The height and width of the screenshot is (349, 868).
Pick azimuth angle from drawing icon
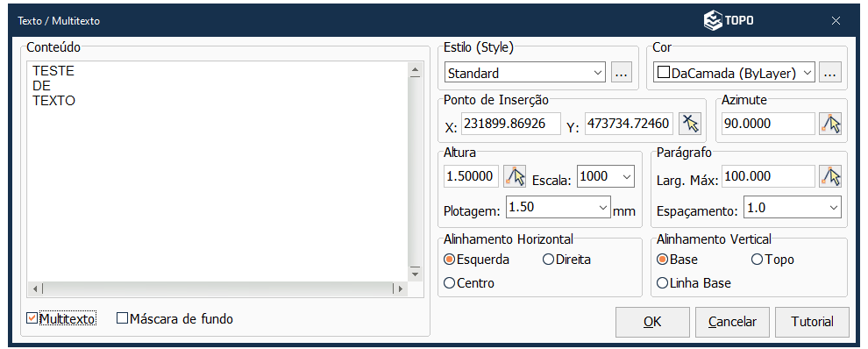pos(830,124)
